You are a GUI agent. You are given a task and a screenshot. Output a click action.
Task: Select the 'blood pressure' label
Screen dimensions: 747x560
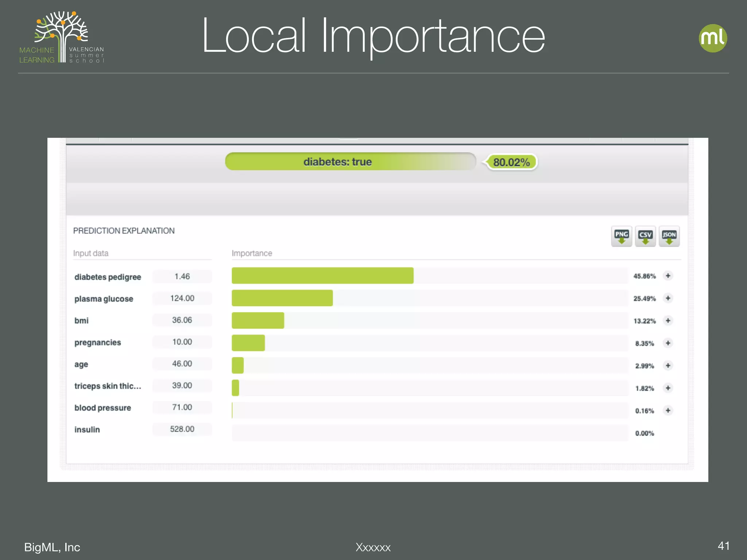pos(102,408)
